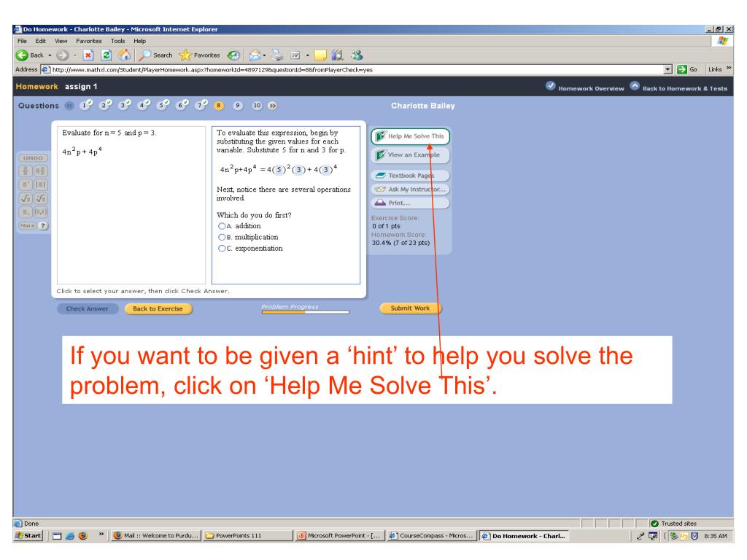The image size is (747, 560).
Task: Click the browser Forward arrow icon
Action: coord(63,55)
